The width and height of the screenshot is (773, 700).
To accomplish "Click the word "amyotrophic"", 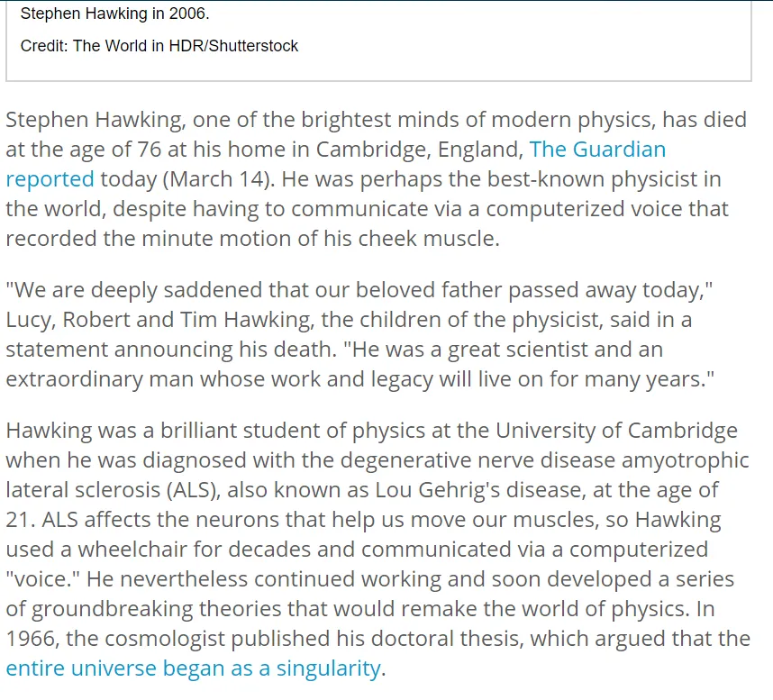I will pos(686,461).
